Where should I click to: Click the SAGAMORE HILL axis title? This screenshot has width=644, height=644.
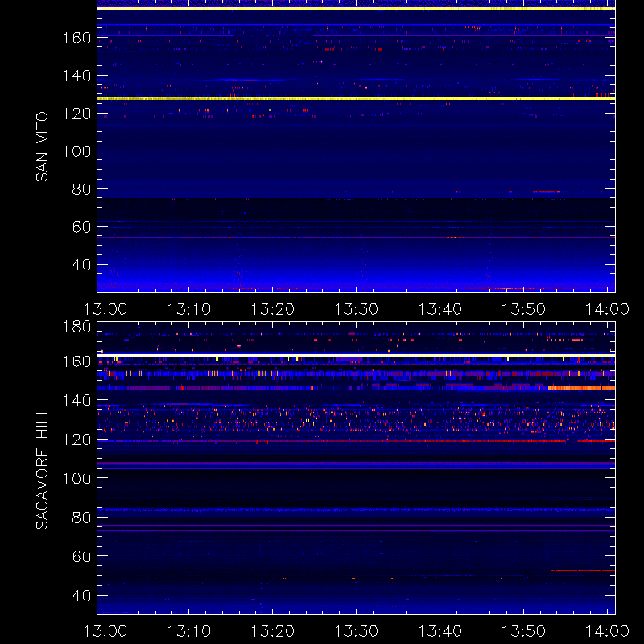(42, 468)
